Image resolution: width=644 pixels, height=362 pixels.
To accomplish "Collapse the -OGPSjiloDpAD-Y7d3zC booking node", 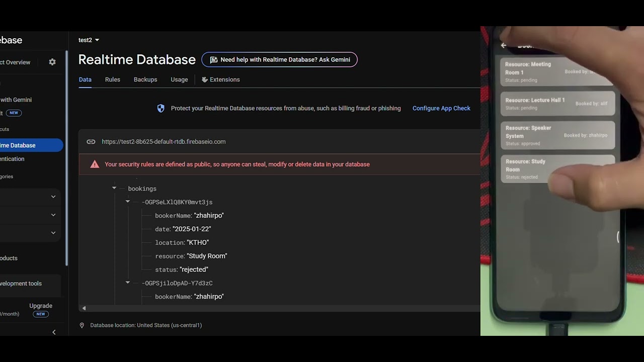I will tap(128, 283).
